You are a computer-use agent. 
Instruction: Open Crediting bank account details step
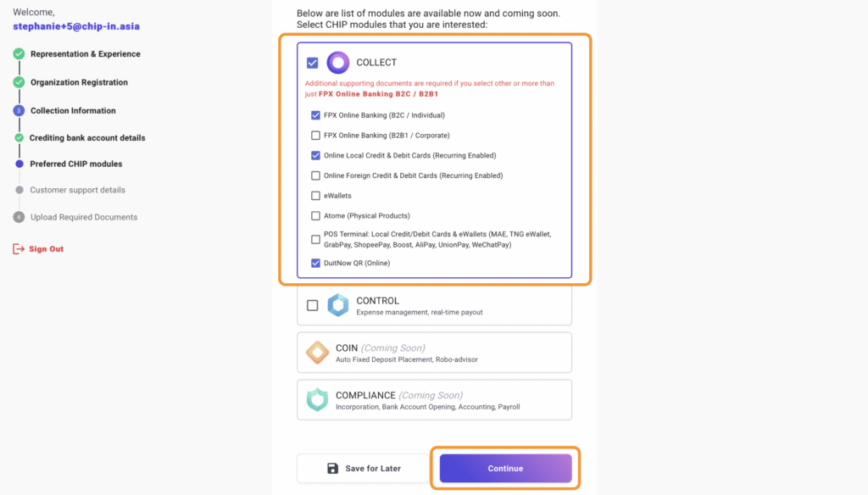(87, 138)
